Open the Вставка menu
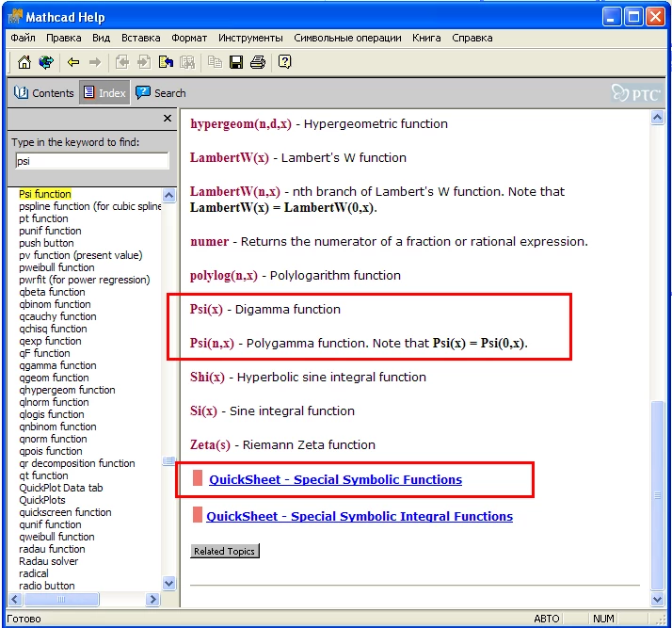The image size is (672, 628). pos(141,39)
